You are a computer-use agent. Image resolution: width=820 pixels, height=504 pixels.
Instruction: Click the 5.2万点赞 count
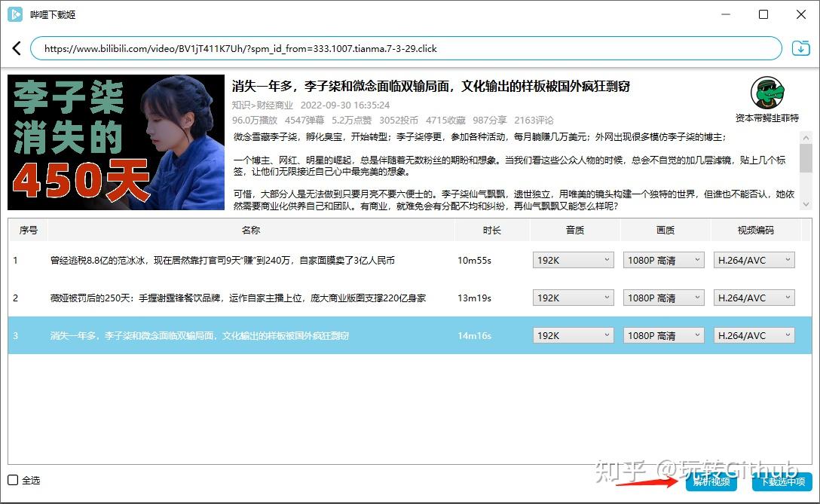[x=351, y=121]
